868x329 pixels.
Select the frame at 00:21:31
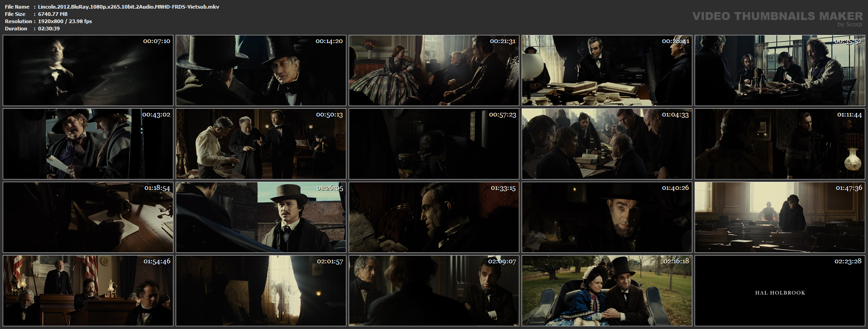click(x=434, y=71)
